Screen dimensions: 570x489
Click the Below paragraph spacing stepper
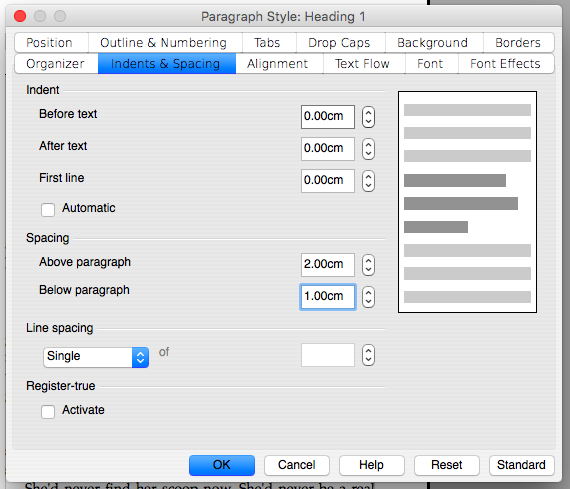click(x=368, y=297)
